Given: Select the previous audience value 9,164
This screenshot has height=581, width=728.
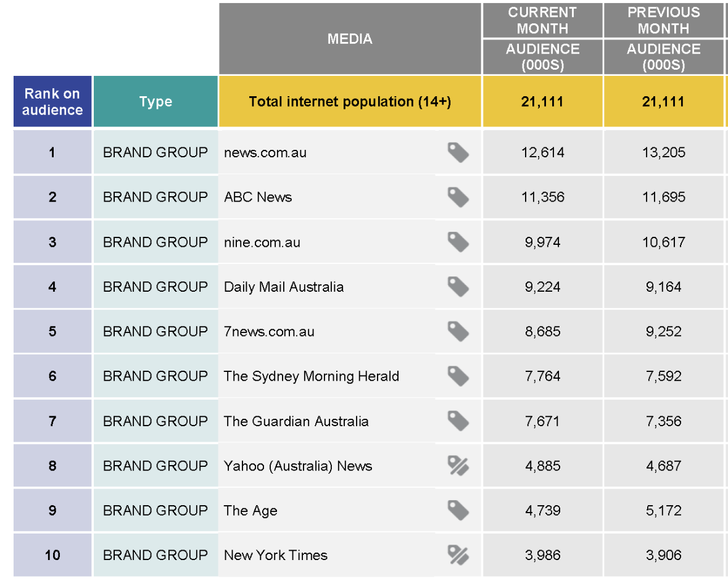Looking at the screenshot, I should click(x=663, y=287).
